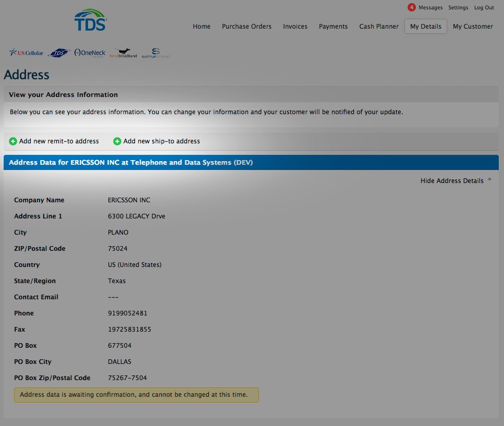Open the Cash Planner menu
The height and width of the screenshot is (426, 504).
(x=379, y=27)
